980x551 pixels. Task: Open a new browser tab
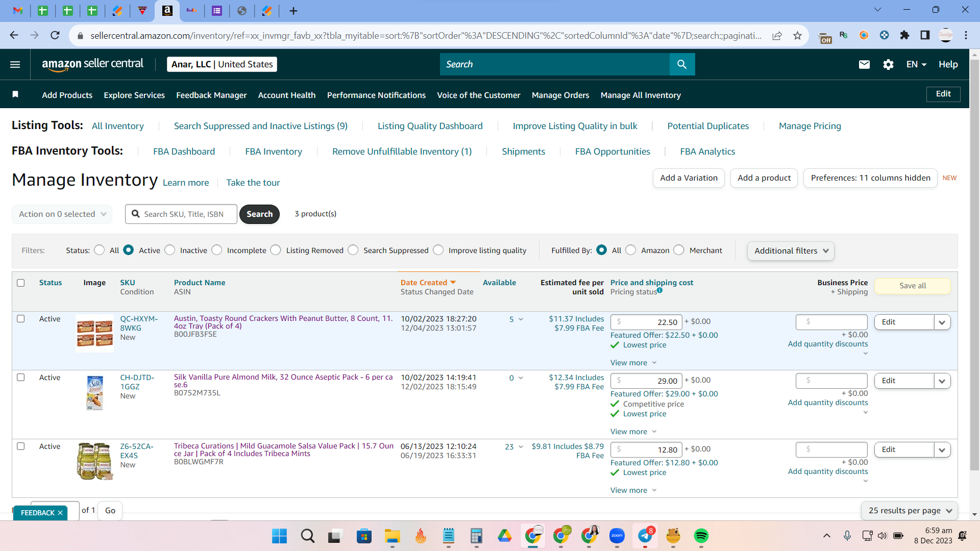pyautogui.click(x=293, y=11)
